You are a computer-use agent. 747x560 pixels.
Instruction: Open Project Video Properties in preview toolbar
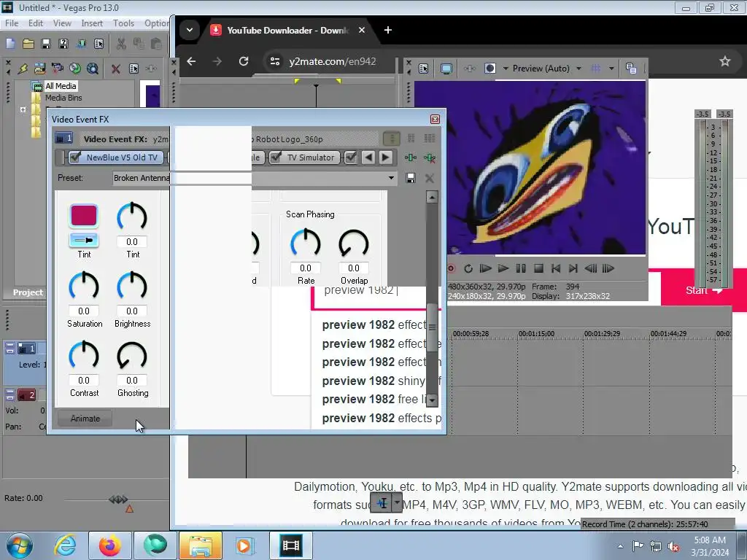coord(424,69)
